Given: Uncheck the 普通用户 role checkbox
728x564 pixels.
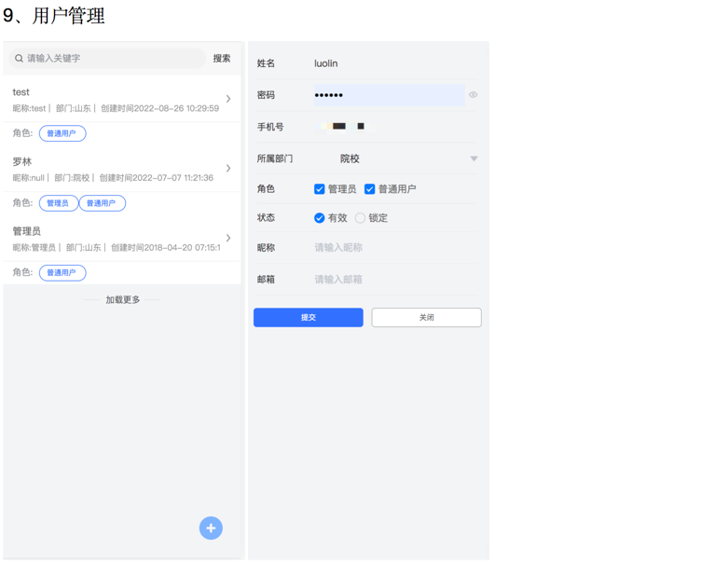Looking at the screenshot, I should [x=370, y=189].
